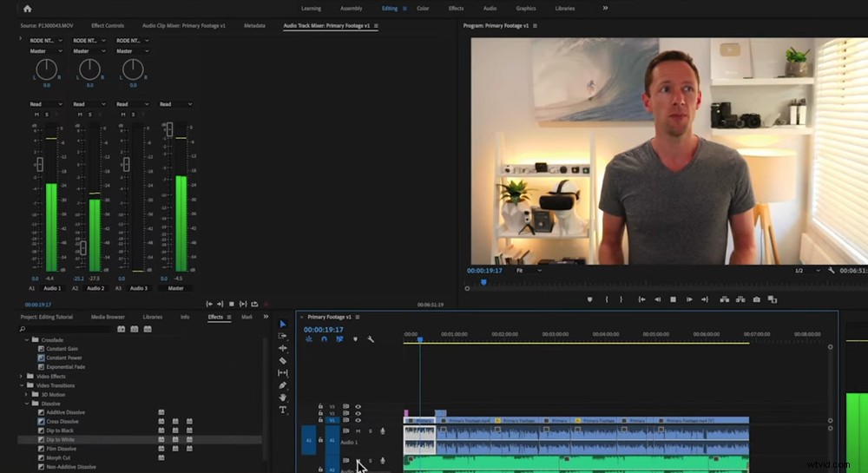This screenshot has height=473, width=868.
Task: Toggle linked selection in timeline
Action: (339, 339)
